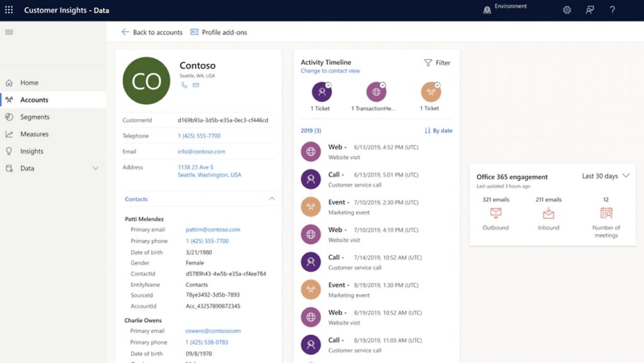Open the feedback person icon in header
Screen dimensions: 644x363
[x=589, y=10]
